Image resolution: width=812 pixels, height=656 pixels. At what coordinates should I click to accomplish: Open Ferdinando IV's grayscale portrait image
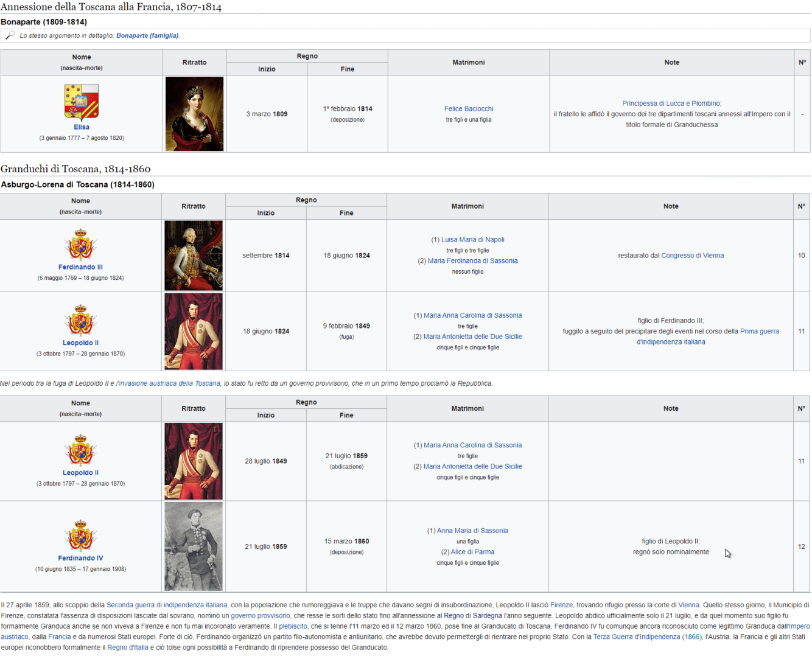[x=194, y=546]
